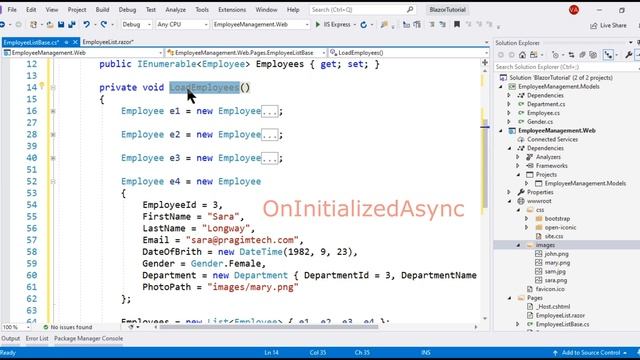640x360 pixels.
Task: Expand the collapsed e2 region at line 28
Action: click(53, 134)
